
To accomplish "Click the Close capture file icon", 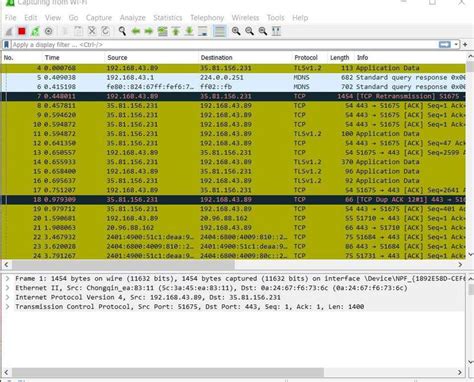I will (92, 31).
